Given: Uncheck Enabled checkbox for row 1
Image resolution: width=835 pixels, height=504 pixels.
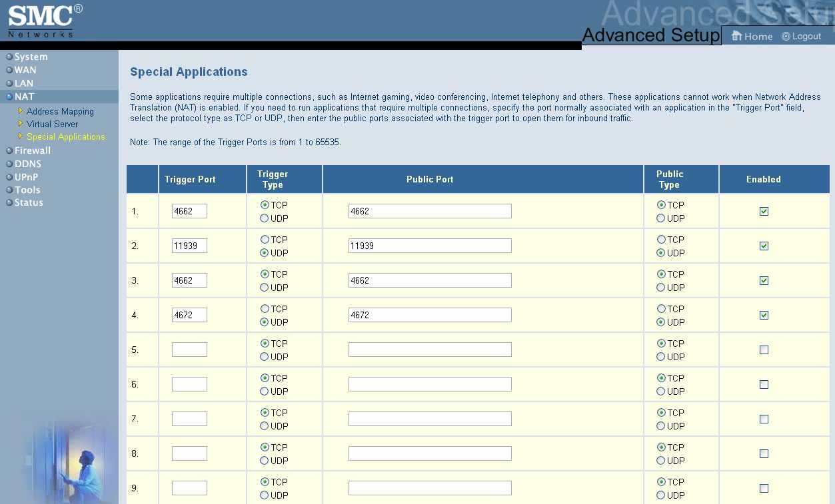Looking at the screenshot, I should point(764,211).
